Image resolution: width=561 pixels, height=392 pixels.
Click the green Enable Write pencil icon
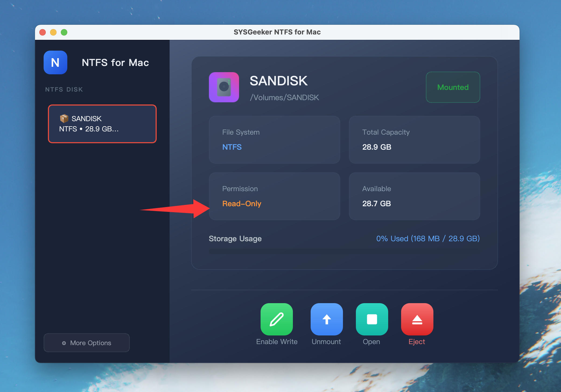click(276, 319)
